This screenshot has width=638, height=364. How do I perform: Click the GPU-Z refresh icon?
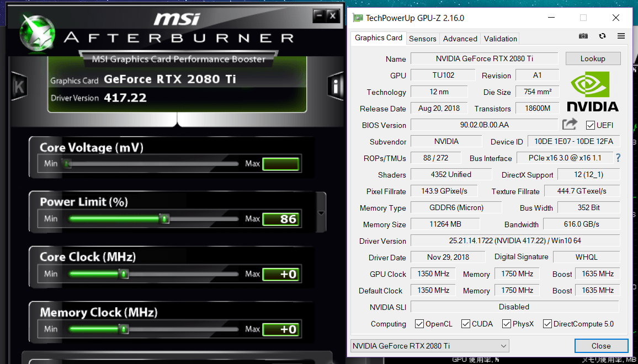[x=602, y=36]
